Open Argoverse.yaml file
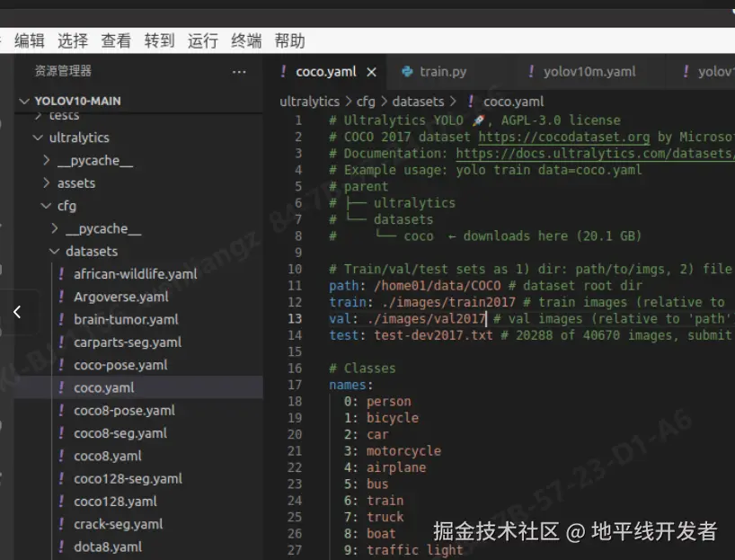The image size is (735, 560). (121, 297)
